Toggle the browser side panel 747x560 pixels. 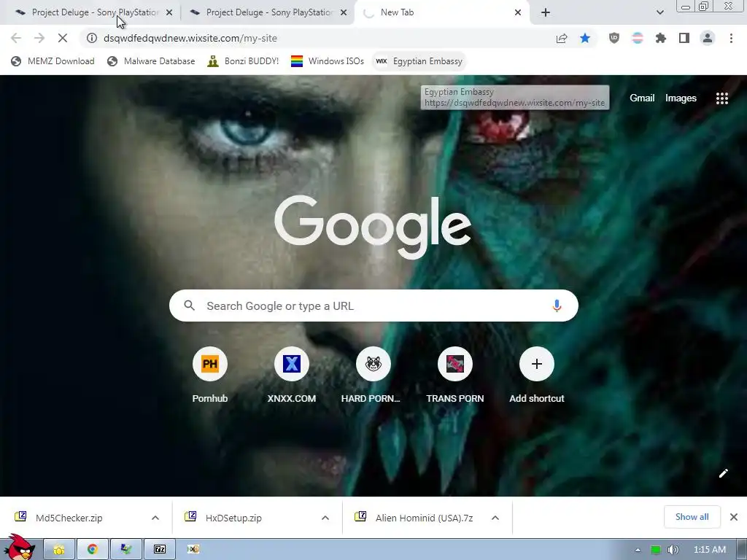[684, 38]
